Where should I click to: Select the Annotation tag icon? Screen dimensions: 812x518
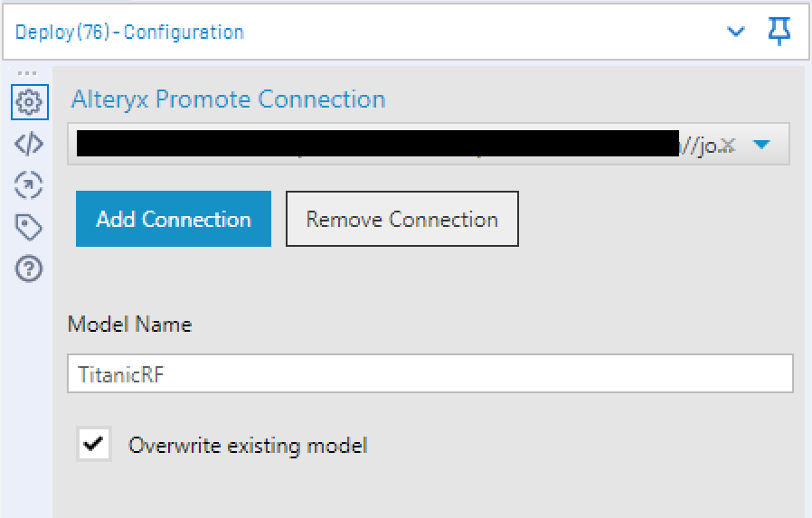[28, 227]
